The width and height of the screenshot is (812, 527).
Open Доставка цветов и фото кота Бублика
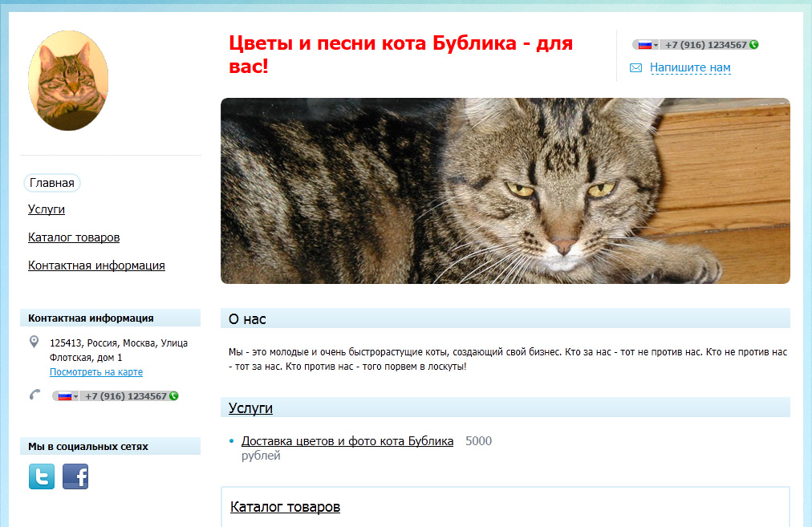click(347, 441)
